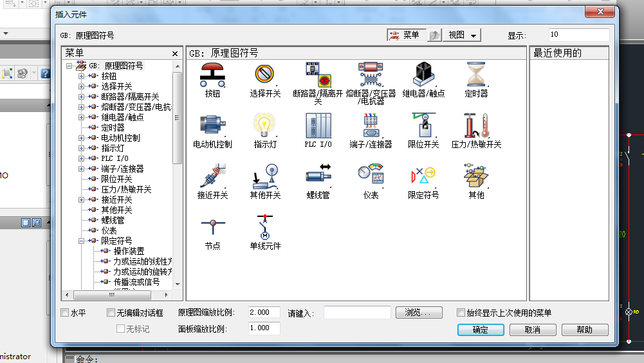The image size is (644, 363).
Task: Open the PLC I/O symbol icon
Action: [318, 126]
